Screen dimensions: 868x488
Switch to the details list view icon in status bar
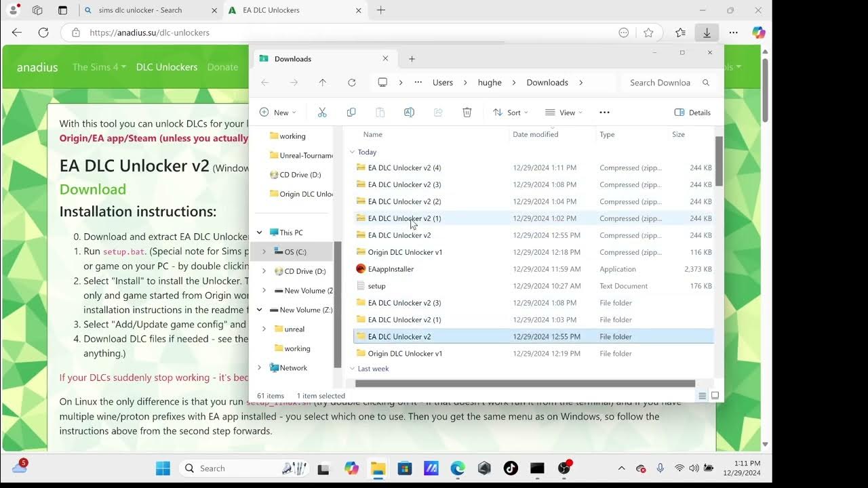(x=703, y=396)
